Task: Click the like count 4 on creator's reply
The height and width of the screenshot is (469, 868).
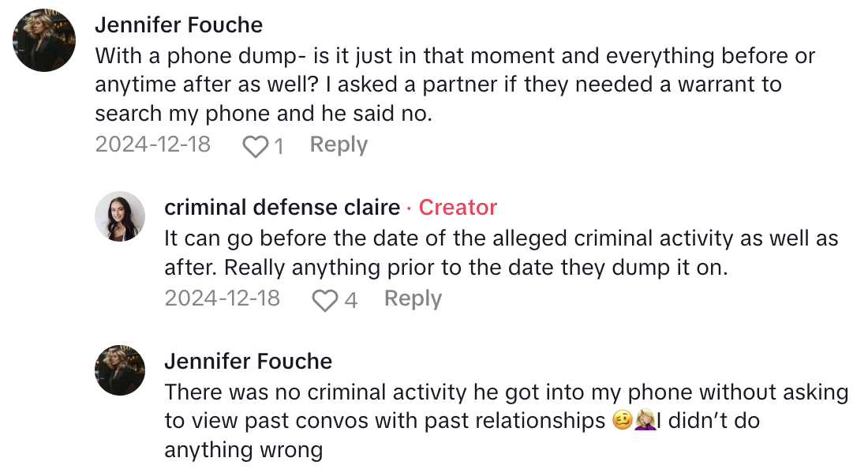Action: [x=350, y=300]
